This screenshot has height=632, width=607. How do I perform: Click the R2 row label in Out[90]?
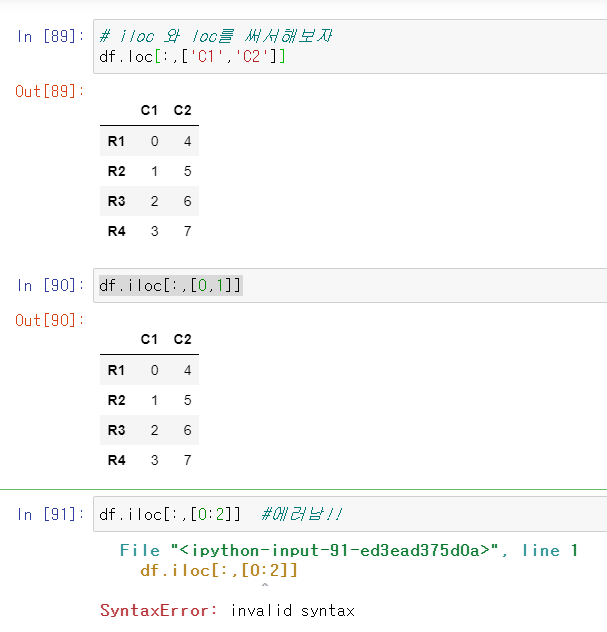point(116,400)
